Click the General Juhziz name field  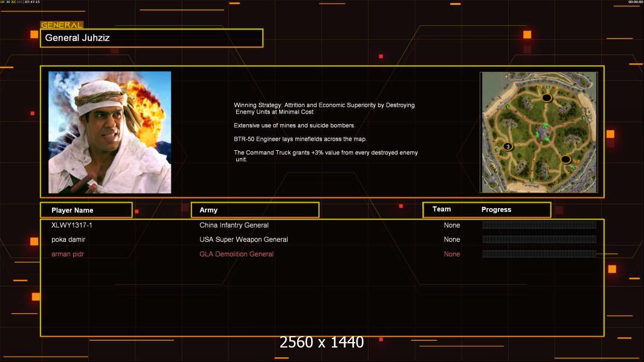pyautogui.click(x=152, y=38)
